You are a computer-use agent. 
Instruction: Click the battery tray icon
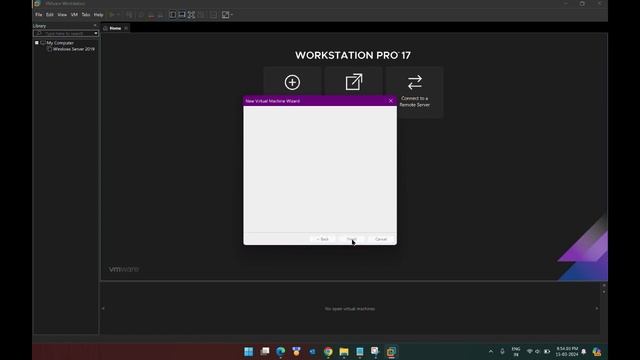tap(547, 351)
